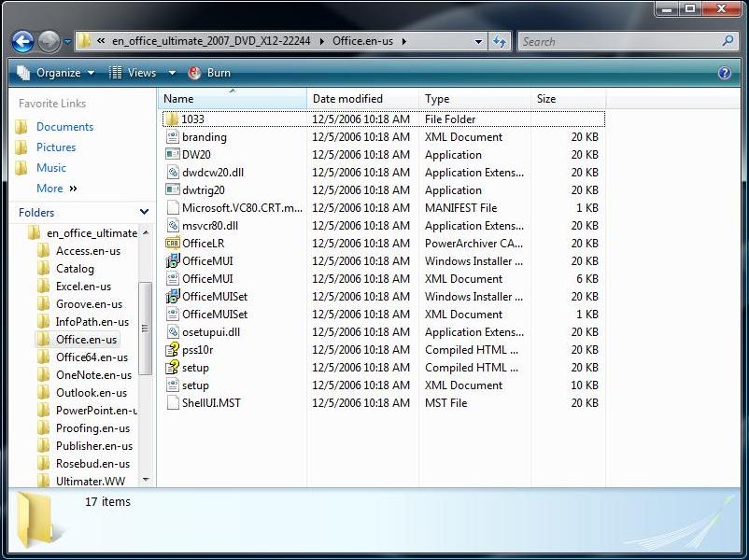Collapse the Folders pane chevron
Viewport: 749px width, 560px height.
[x=144, y=212]
